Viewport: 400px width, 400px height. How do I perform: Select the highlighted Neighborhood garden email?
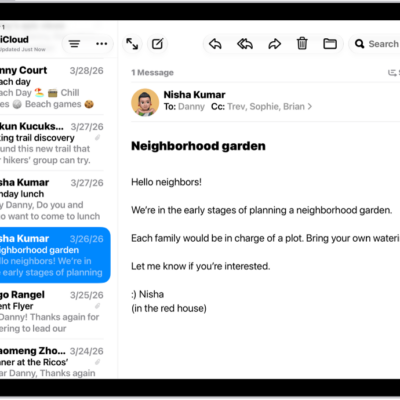click(55, 255)
